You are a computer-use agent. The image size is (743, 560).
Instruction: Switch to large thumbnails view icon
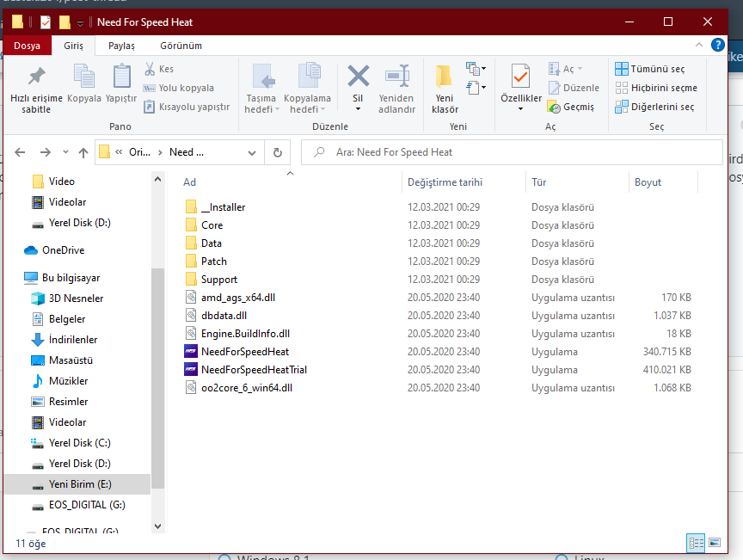point(715,543)
